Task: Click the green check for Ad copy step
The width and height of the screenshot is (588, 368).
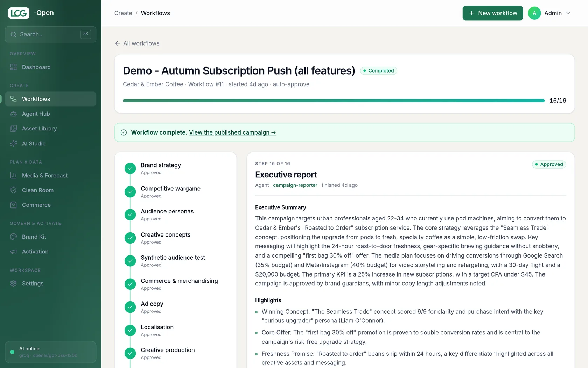Action: pyautogui.click(x=130, y=307)
